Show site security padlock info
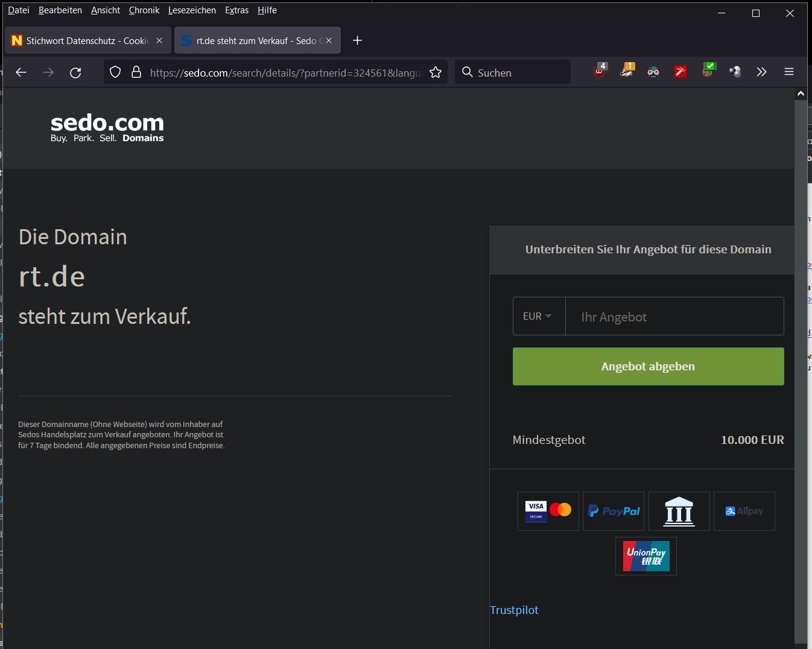 [x=136, y=72]
